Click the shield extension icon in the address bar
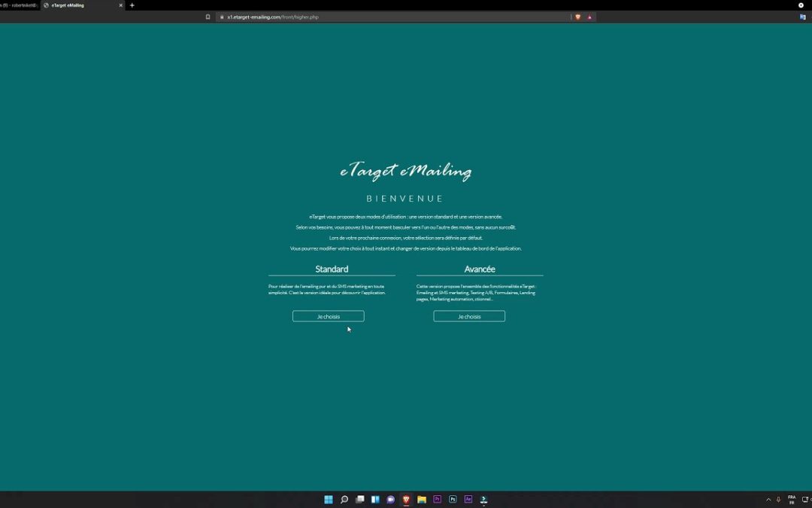Screen dimensions: 812x508 point(577,17)
